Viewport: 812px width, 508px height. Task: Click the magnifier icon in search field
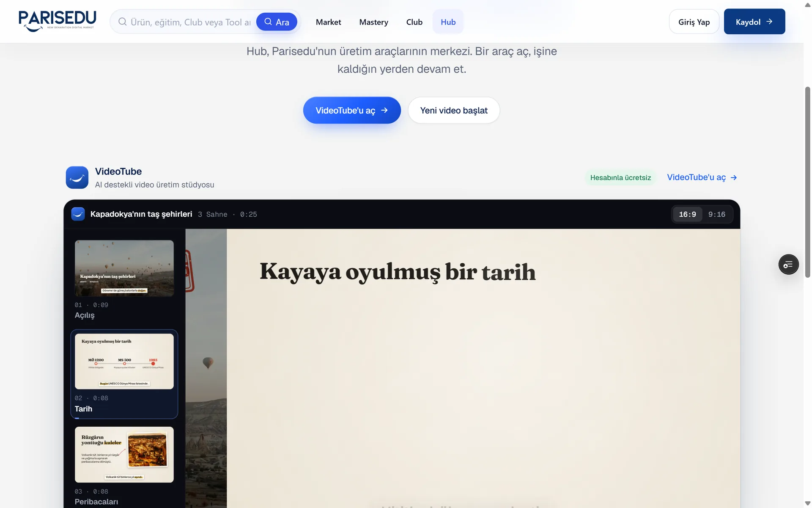[x=122, y=22]
